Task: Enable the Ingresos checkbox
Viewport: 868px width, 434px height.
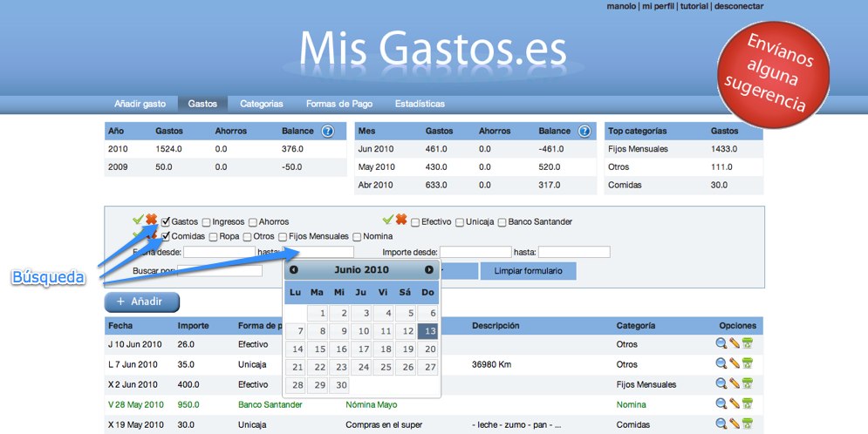Action: coord(207,222)
